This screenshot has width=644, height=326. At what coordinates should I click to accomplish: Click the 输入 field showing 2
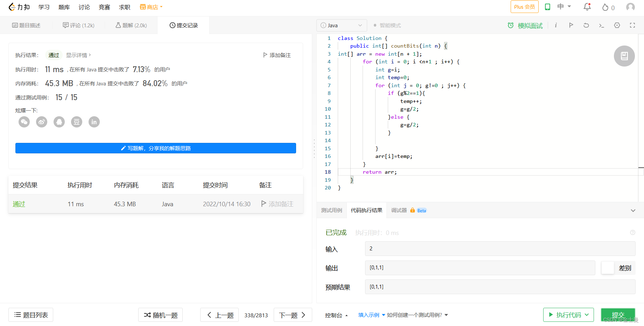point(500,249)
